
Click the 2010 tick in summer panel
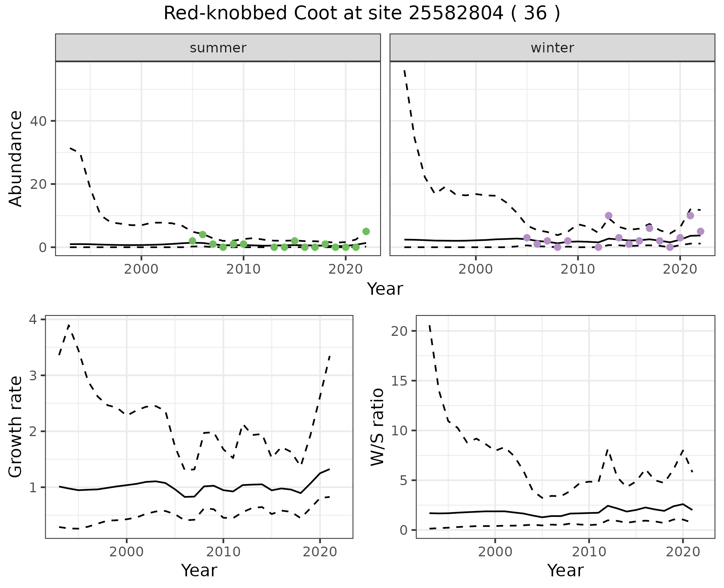coord(243,269)
